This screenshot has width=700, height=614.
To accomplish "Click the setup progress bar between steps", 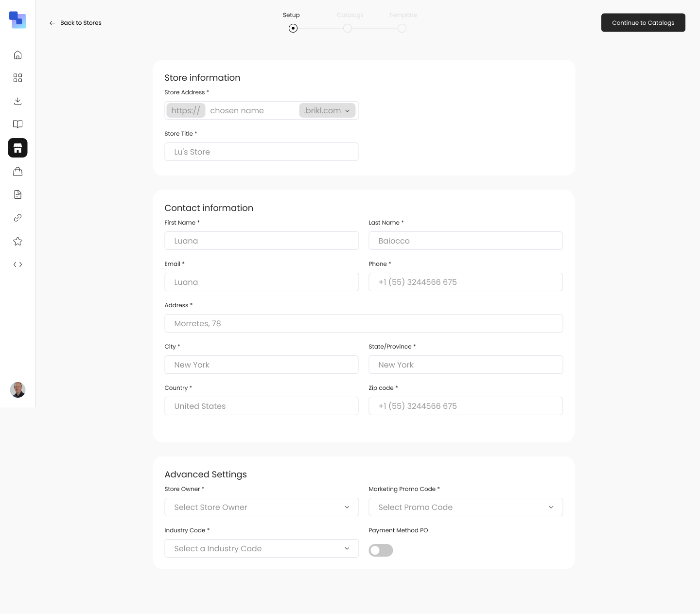I will 321,28.
